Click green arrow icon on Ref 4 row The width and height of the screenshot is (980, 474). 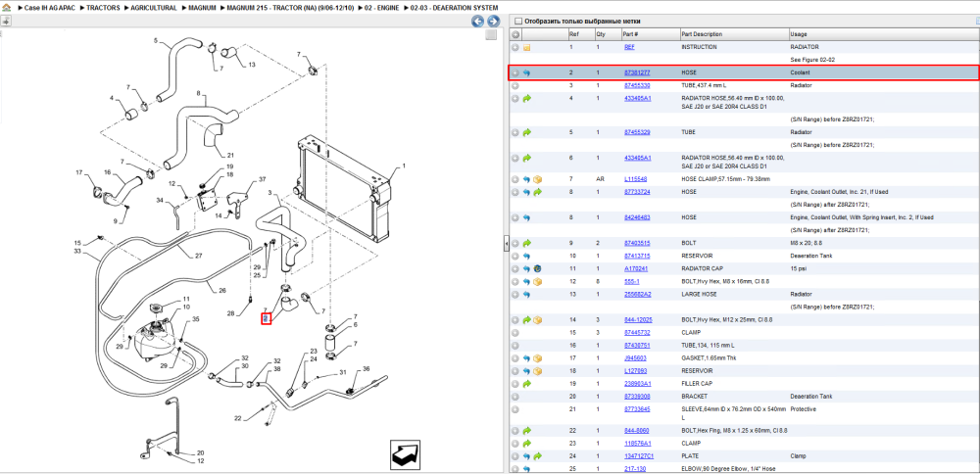tap(527, 99)
